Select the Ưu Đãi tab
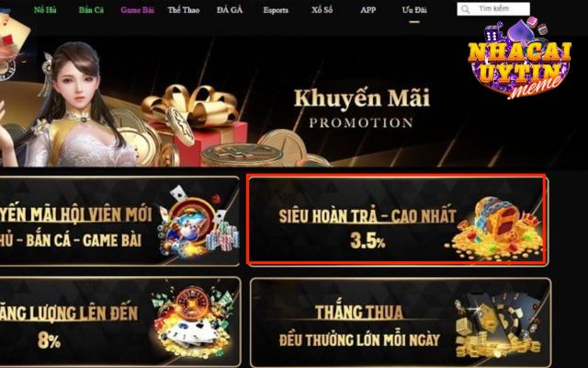The height and width of the screenshot is (368, 588). coord(414,10)
